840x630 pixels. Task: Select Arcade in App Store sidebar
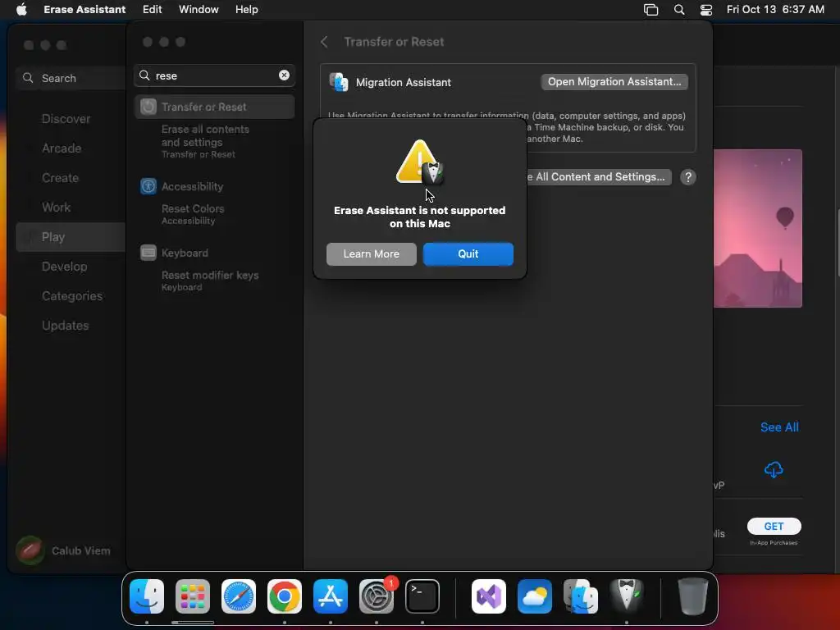pos(62,148)
